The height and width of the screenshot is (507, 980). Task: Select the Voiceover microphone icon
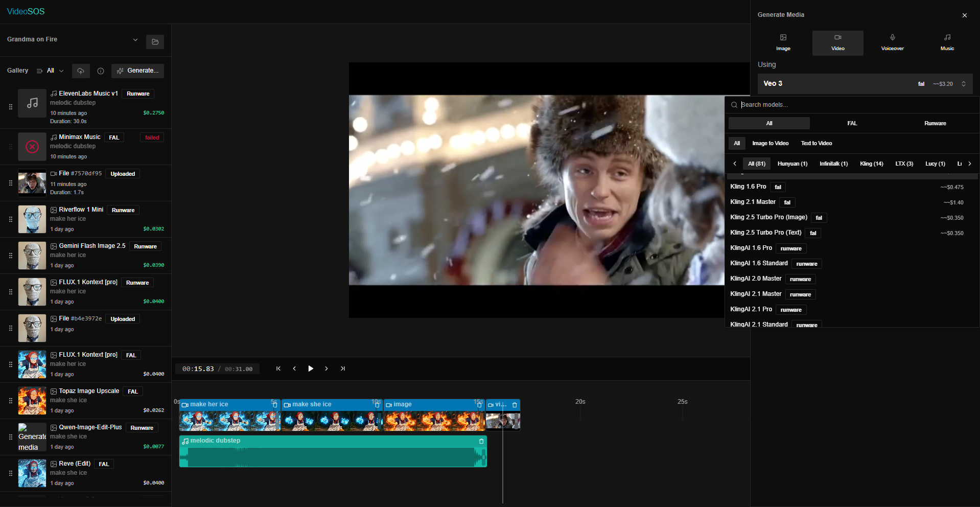[892, 42]
